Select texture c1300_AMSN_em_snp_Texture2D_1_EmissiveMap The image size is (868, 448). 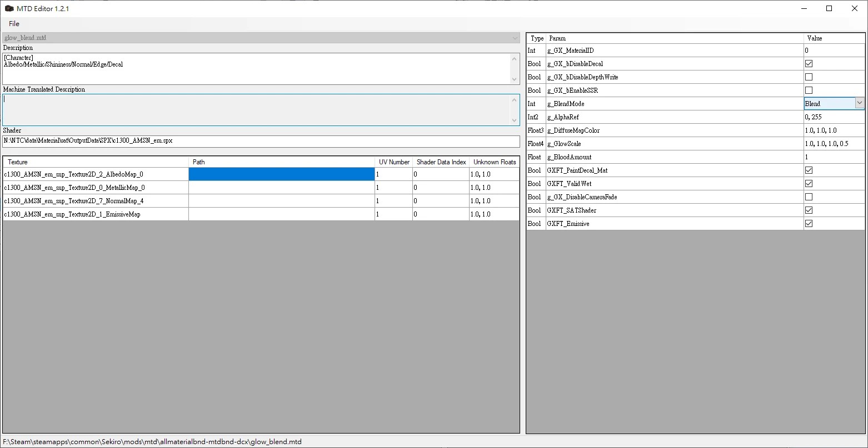[96, 214]
